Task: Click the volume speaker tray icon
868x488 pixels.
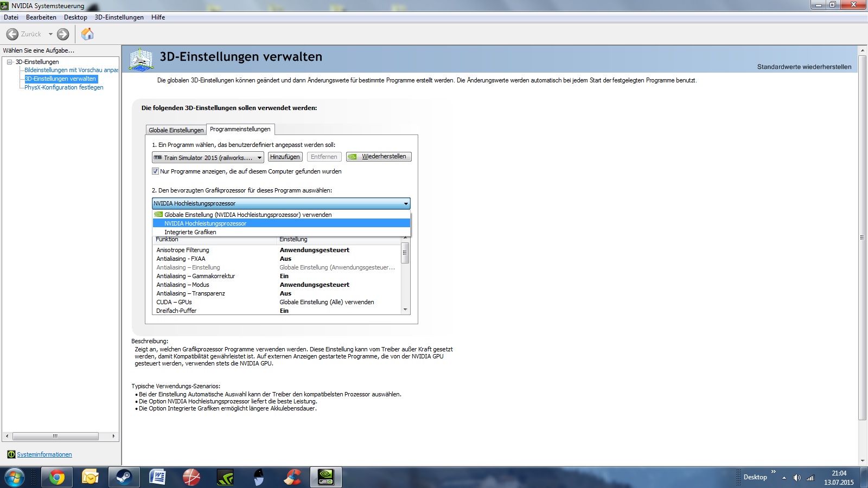Action: [797, 478]
